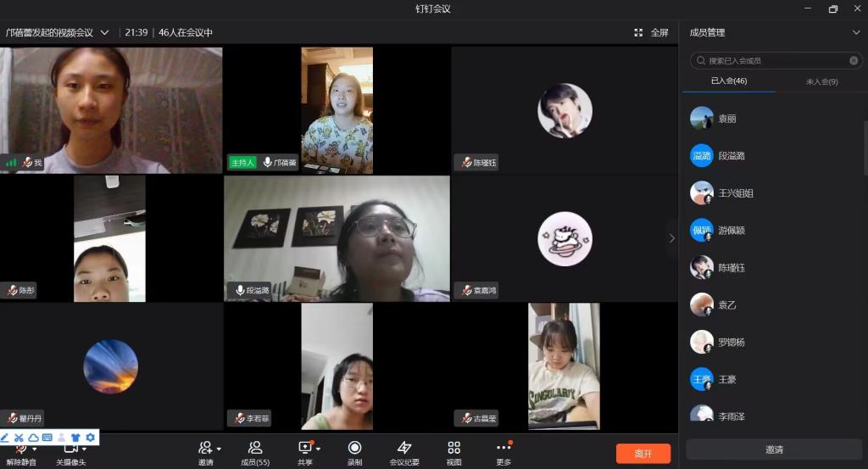Clear the member search field
Screen dimensions: 868x469
[x=854, y=61]
